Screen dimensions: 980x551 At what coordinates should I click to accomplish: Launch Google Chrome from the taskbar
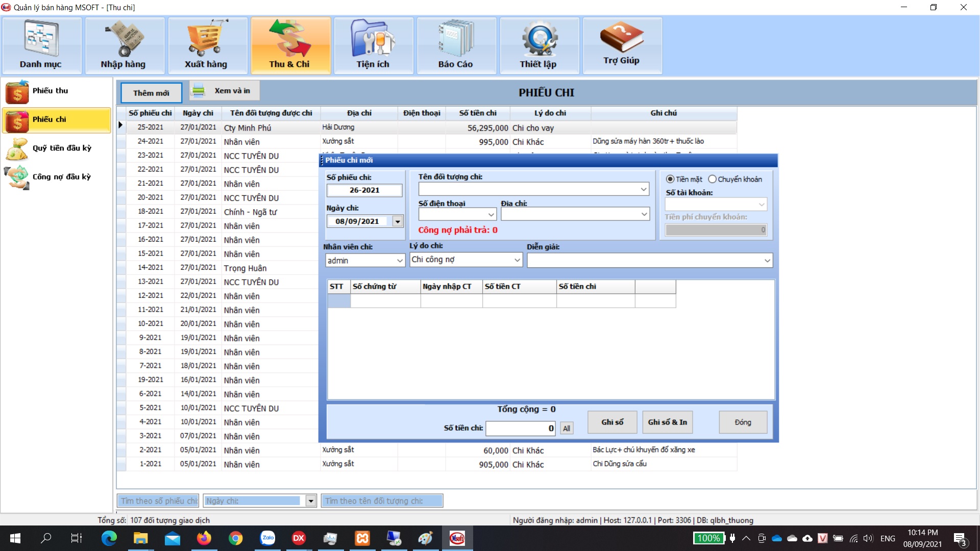[235, 538]
